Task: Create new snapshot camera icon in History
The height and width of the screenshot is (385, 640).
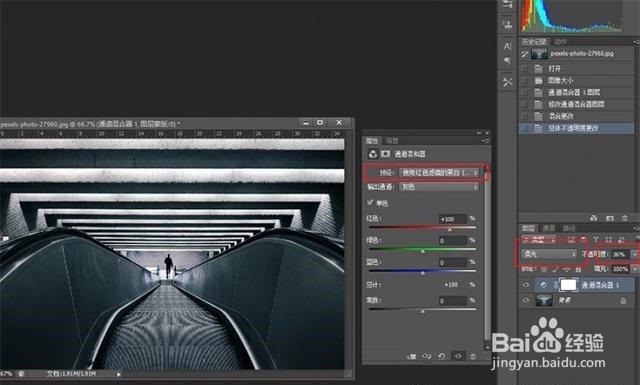Action: (610, 218)
